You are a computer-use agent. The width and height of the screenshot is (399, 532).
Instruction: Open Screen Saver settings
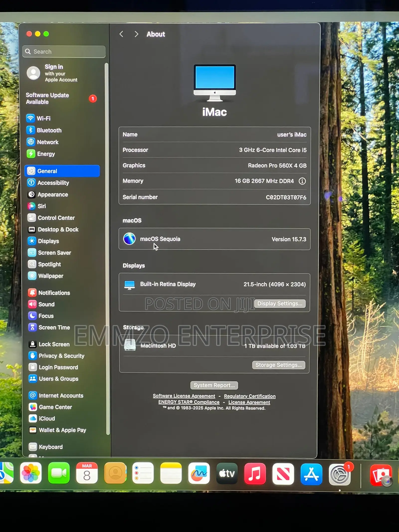50,252
